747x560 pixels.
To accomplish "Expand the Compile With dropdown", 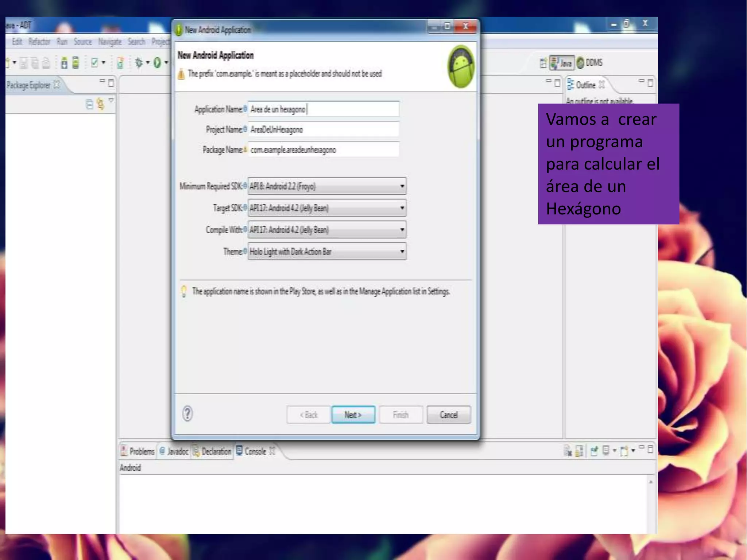I will click(x=327, y=230).
